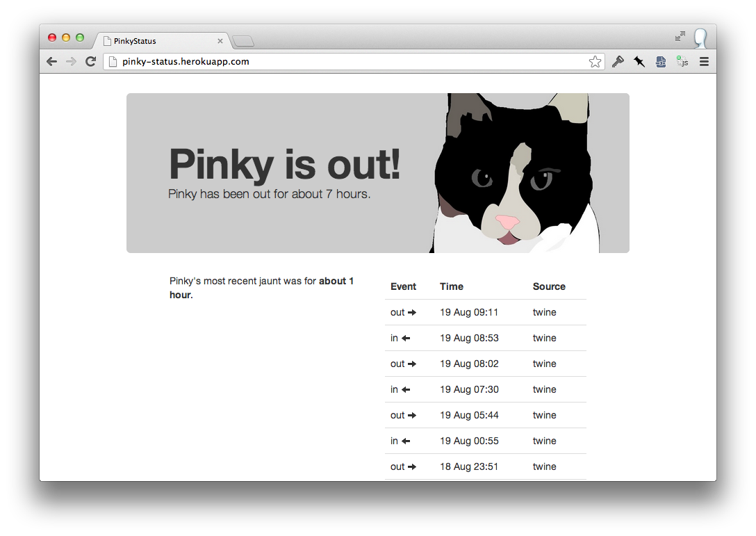Bookmark the page with the star icon
This screenshot has width=756, height=536.
pos(595,62)
